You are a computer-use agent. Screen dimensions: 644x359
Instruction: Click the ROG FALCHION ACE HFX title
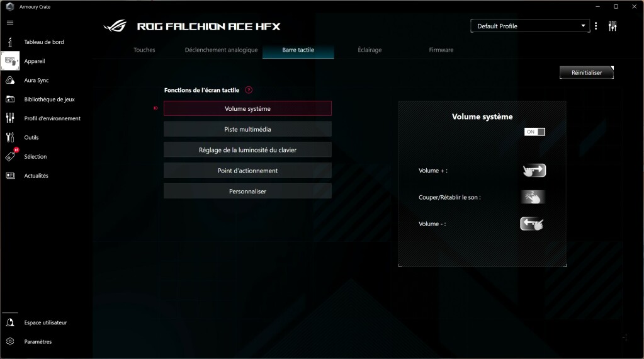[208, 26]
